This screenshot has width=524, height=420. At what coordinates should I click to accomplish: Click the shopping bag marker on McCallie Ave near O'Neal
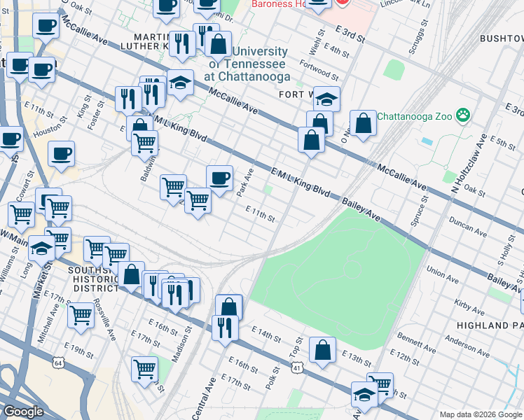(x=312, y=143)
